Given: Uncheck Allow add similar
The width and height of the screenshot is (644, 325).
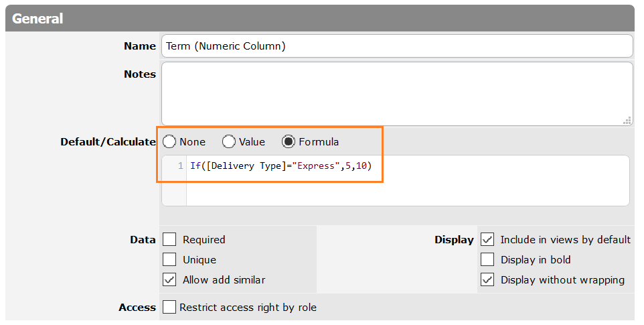Looking at the screenshot, I should (x=169, y=280).
